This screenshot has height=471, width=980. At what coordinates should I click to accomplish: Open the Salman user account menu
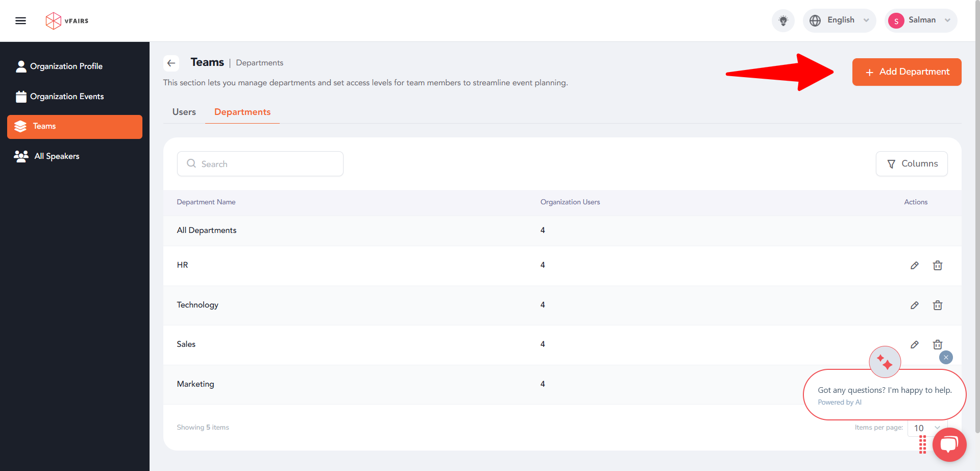pyautogui.click(x=921, y=20)
